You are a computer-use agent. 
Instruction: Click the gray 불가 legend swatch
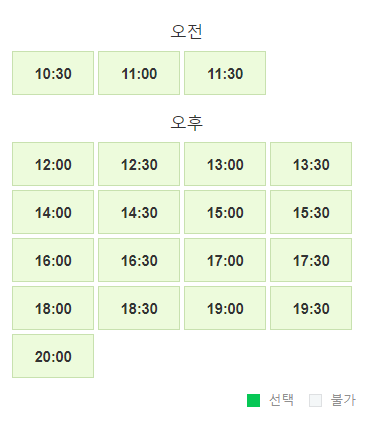315,400
